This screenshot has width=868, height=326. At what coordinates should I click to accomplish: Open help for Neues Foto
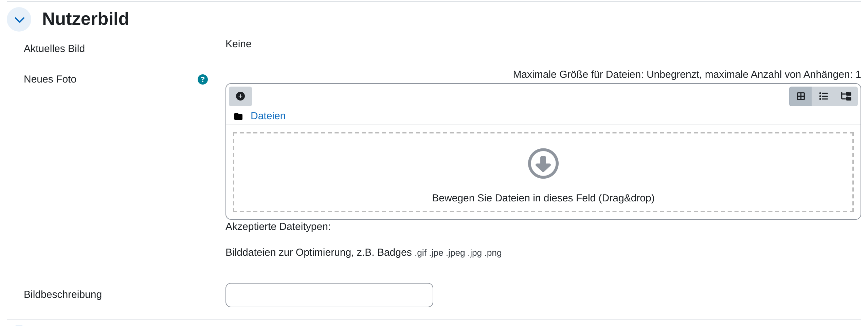[x=203, y=79]
